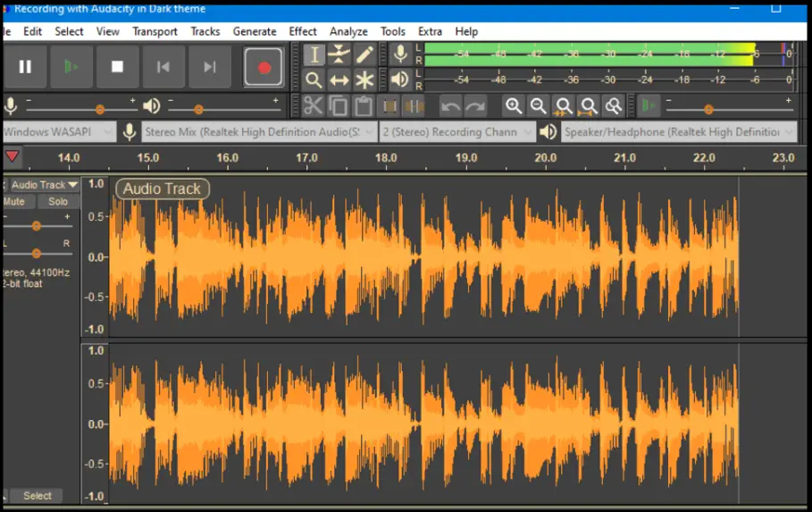Screen dimensions: 812x512
Task: Click Fit selection to width icon
Action: click(564, 106)
